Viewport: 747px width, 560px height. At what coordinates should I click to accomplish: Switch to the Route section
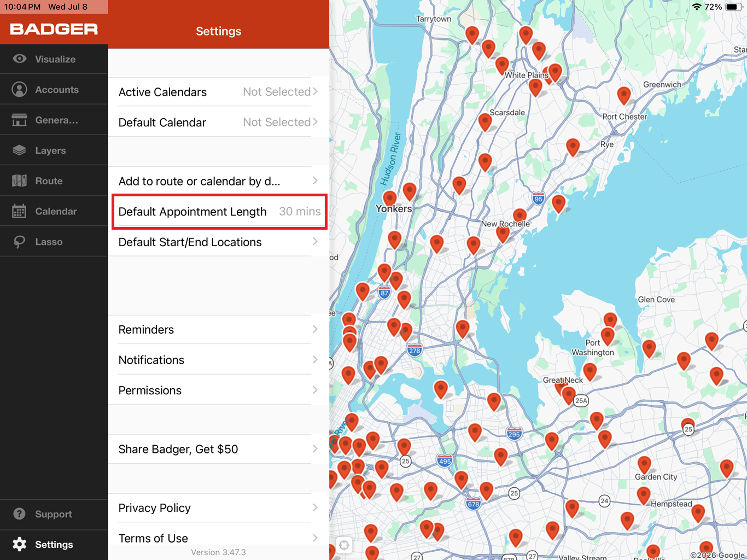pos(54,181)
